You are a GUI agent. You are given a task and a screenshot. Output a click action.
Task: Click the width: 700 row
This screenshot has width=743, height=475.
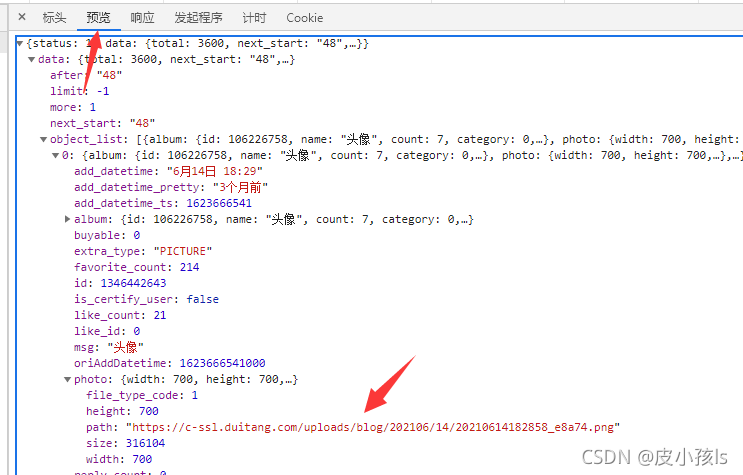119,459
